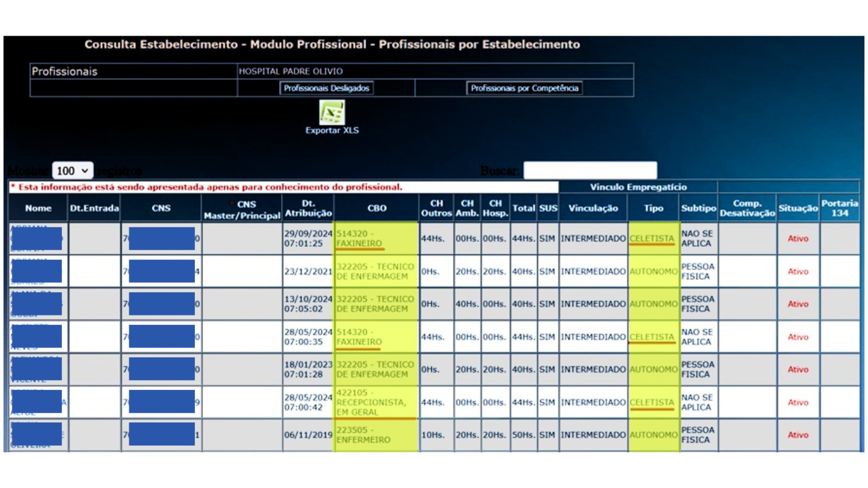The image size is (868, 488).
Task: Click the Portaria 134 column header
Action: pos(839,208)
